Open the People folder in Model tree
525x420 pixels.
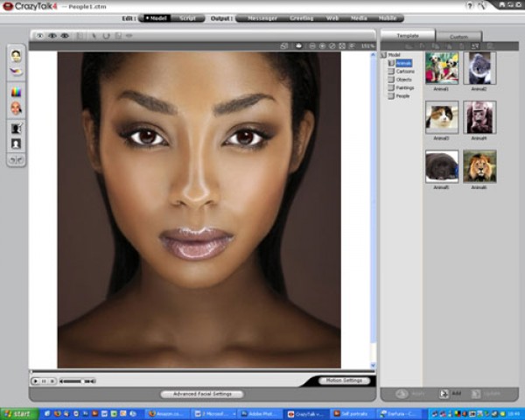[403, 96]
